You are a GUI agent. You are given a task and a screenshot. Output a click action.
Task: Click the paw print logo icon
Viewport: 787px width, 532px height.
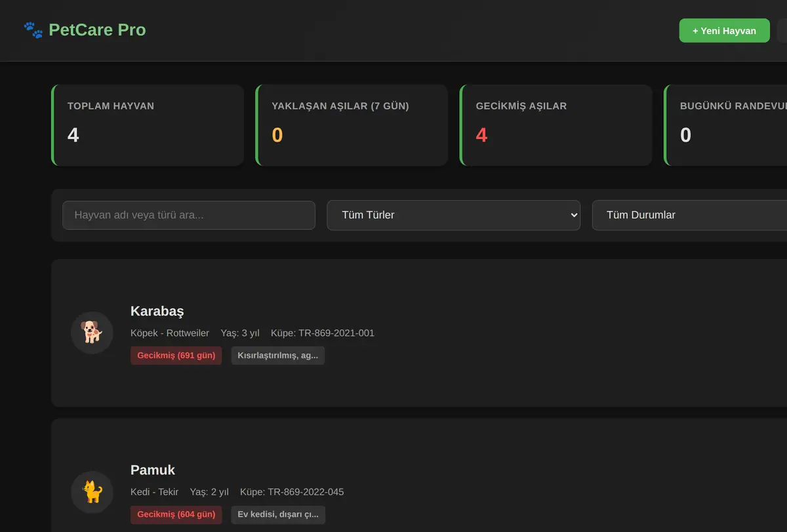33,30
